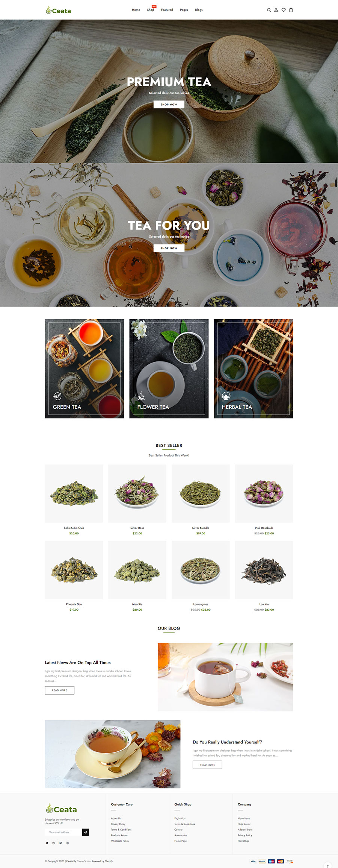Open the account user icon
The height and width of the screenshot is (868, 338).
pos(276,10)
